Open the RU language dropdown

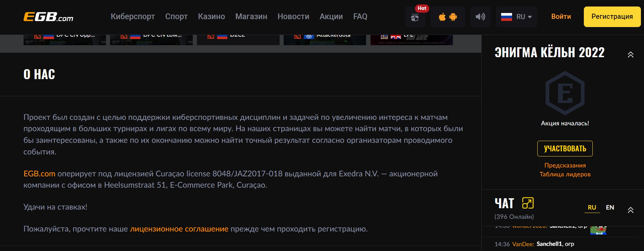point(516,17)
